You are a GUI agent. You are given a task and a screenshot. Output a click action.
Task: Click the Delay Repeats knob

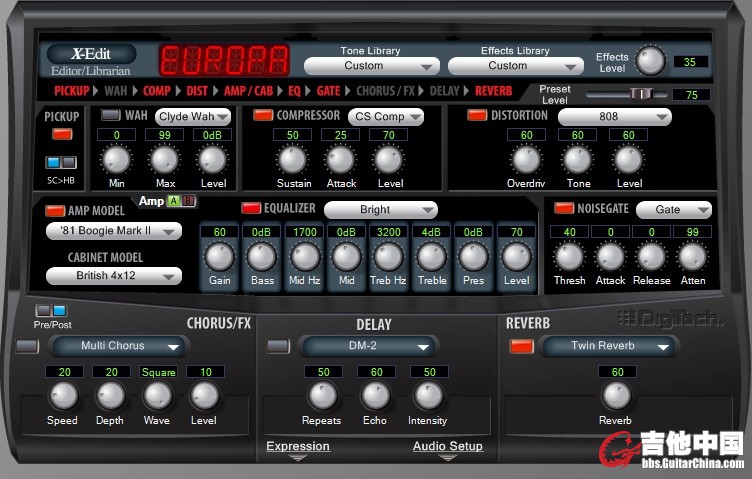click(322, 396)
